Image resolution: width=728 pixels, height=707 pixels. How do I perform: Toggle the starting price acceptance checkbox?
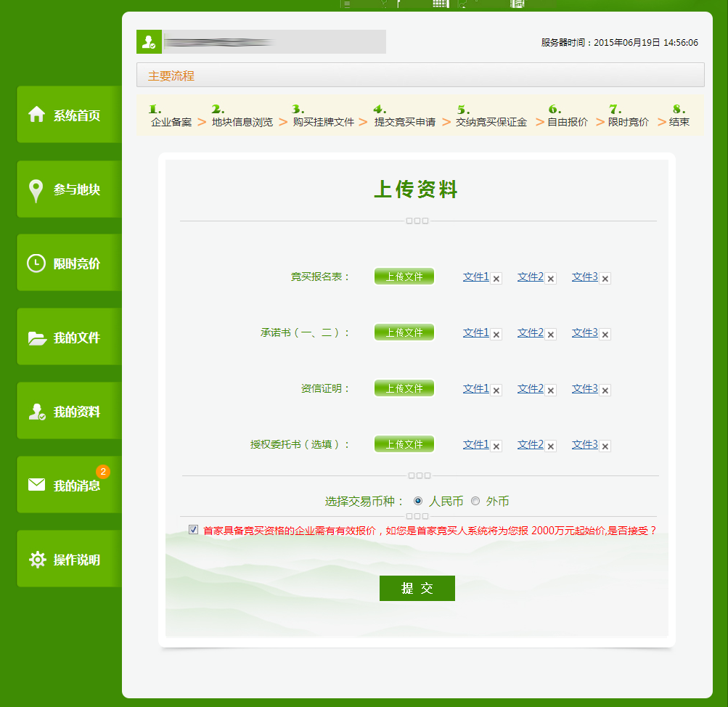pos(193,530)
